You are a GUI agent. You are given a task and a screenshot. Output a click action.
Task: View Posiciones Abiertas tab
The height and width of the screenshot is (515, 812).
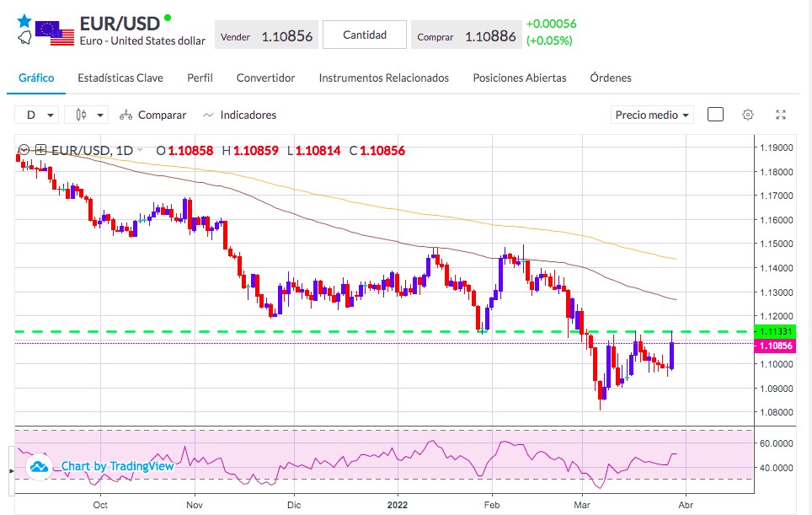(x=520, y=78)
